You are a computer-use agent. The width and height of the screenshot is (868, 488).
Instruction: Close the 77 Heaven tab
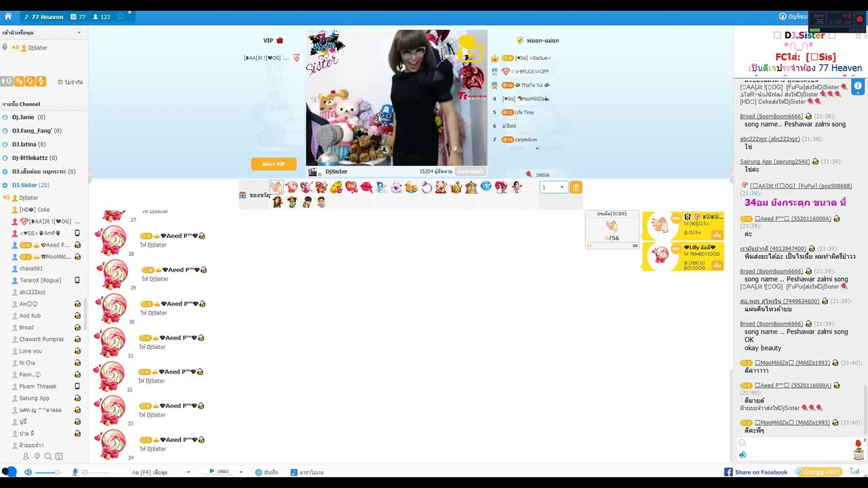point(130,13)
